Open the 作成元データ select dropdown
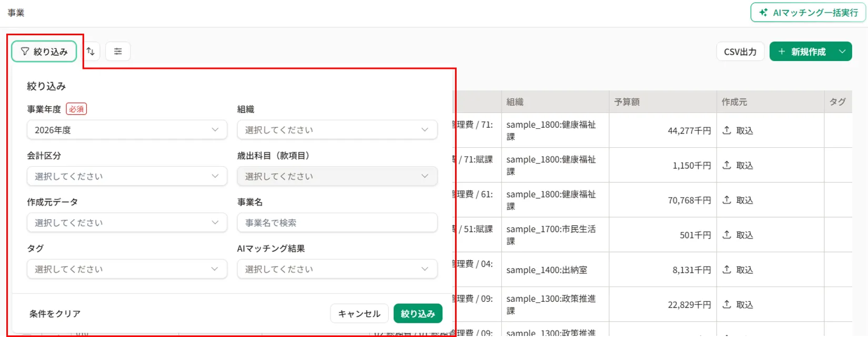This screenshot has height=337, width=868. tap(127, 222)
